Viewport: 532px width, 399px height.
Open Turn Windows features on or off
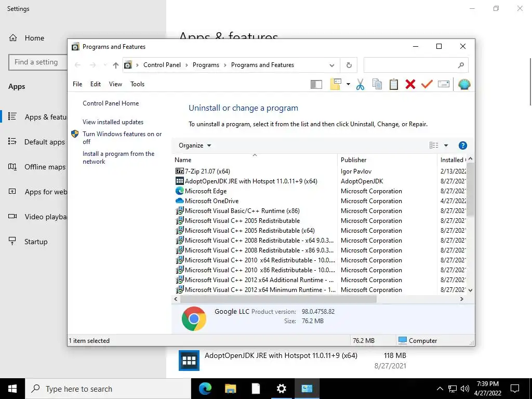tap(122, 138)
